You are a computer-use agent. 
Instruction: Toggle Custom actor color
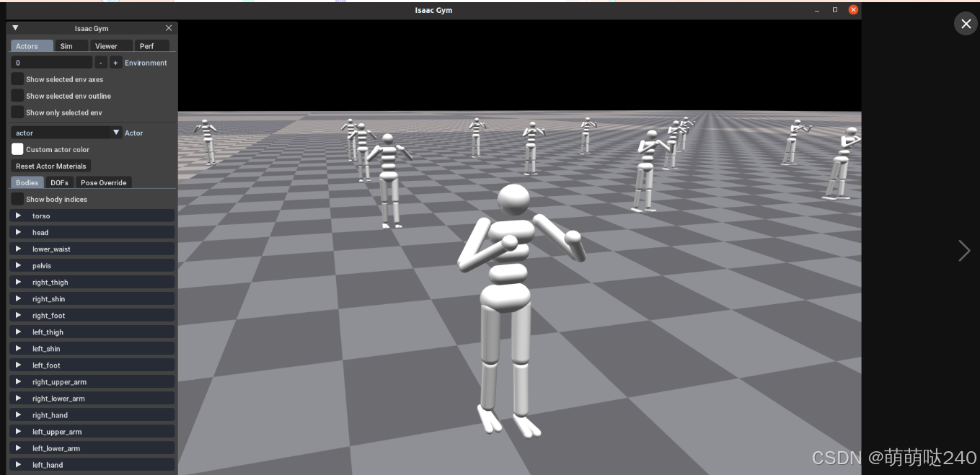click(17, 149)
